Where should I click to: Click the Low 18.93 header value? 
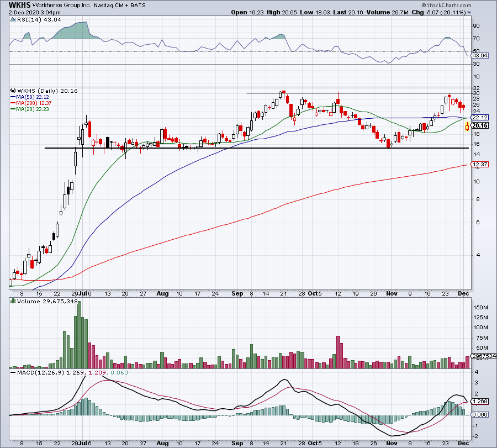315,12
